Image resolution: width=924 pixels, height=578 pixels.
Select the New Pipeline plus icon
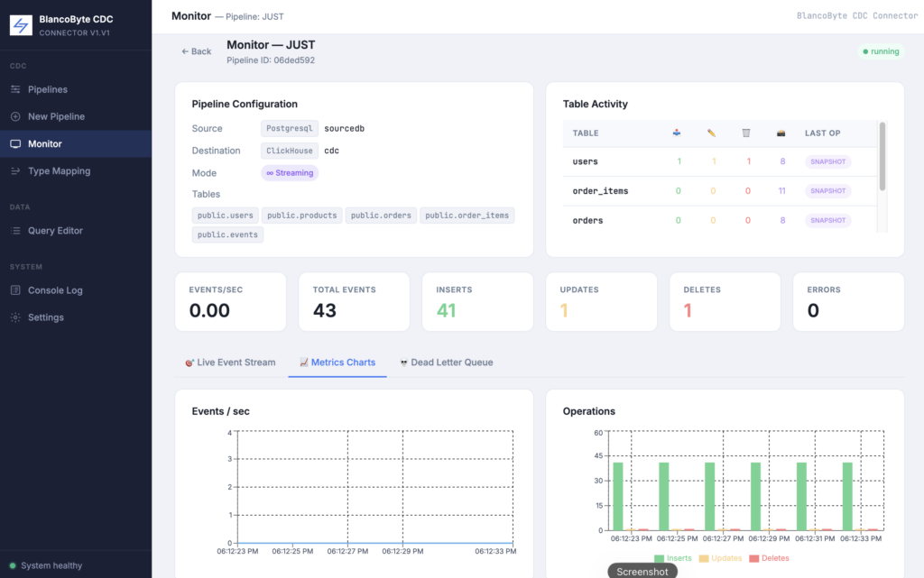[15, 116]
